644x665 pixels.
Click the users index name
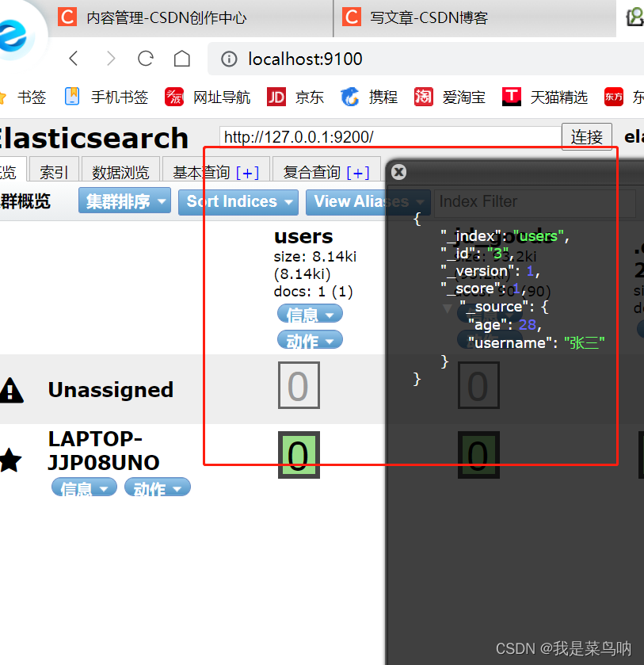click(303, 237)
